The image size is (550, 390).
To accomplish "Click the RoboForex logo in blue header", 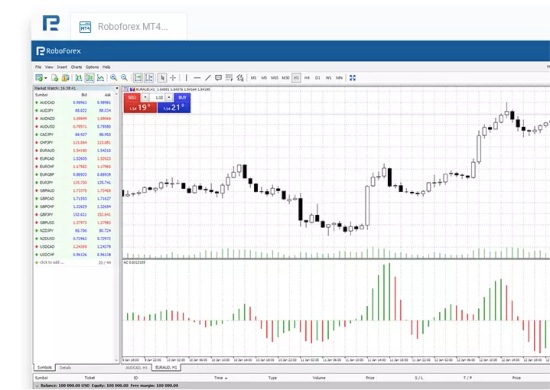I will 59,51.
